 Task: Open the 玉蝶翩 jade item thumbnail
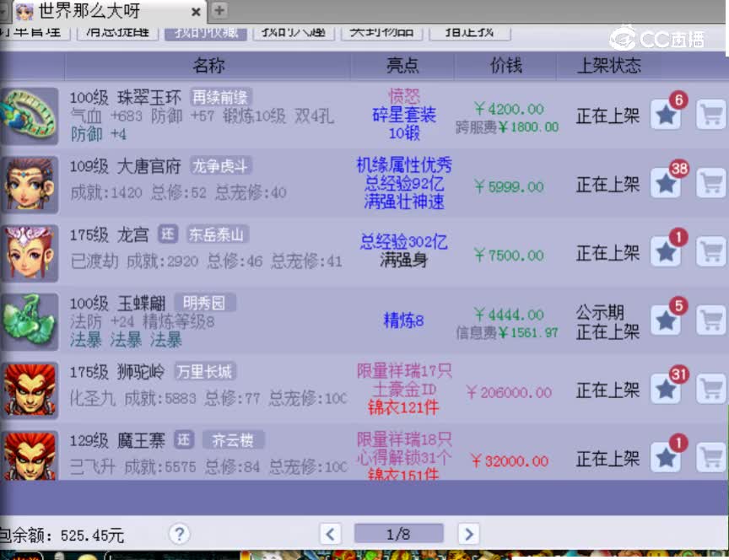(30, 322)
